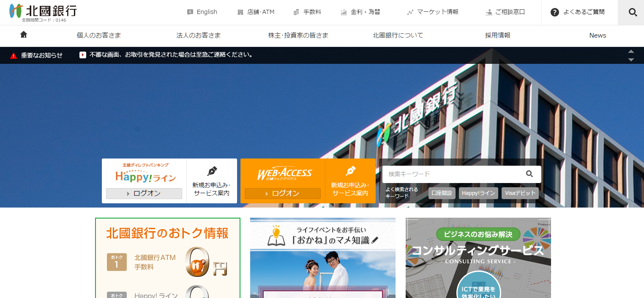Image resolution: width=644 pixels, height=298 pixels.
Task: Open 株主・投資家の皆さま menu
Action: pyautogui.click(x=298, y=36)
